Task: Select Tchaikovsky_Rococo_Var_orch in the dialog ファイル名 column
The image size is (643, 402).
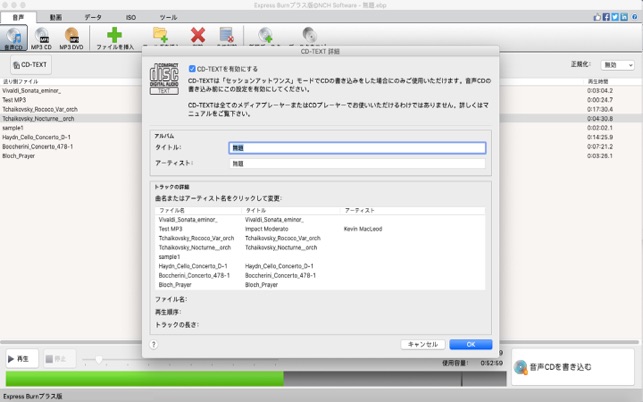Action: pos(196,238)
